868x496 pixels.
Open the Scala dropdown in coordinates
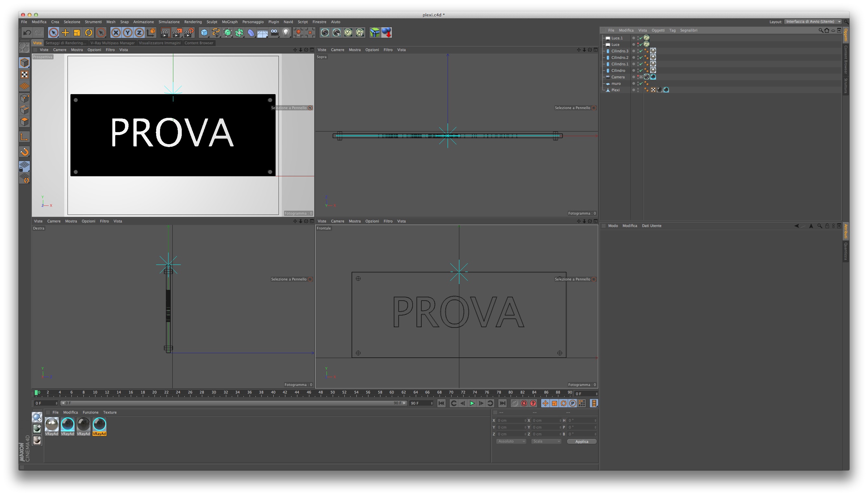tap(546, 441)
